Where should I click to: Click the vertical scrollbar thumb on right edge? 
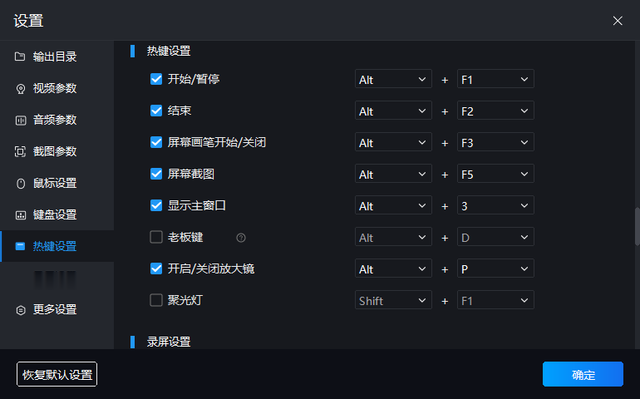tap(637, 227)
